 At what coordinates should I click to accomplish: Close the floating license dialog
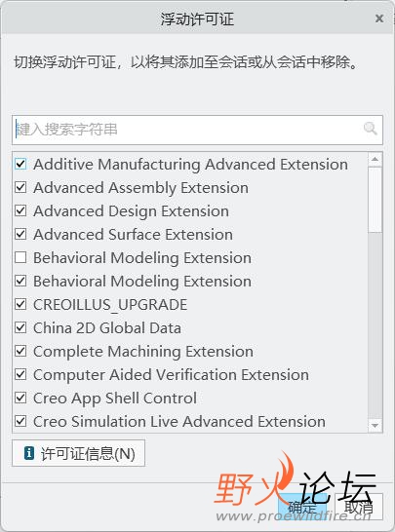[x=379, y=19]
